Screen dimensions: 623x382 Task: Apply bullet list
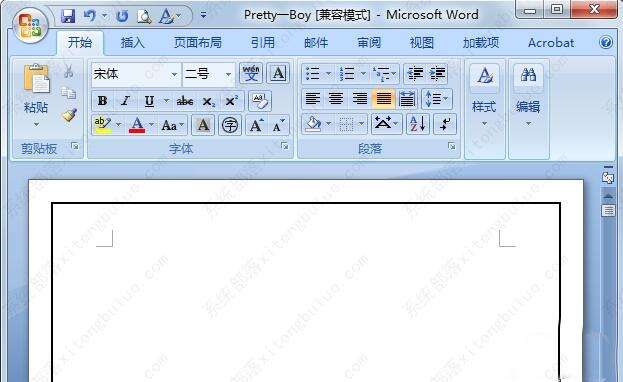coord(313,74)
